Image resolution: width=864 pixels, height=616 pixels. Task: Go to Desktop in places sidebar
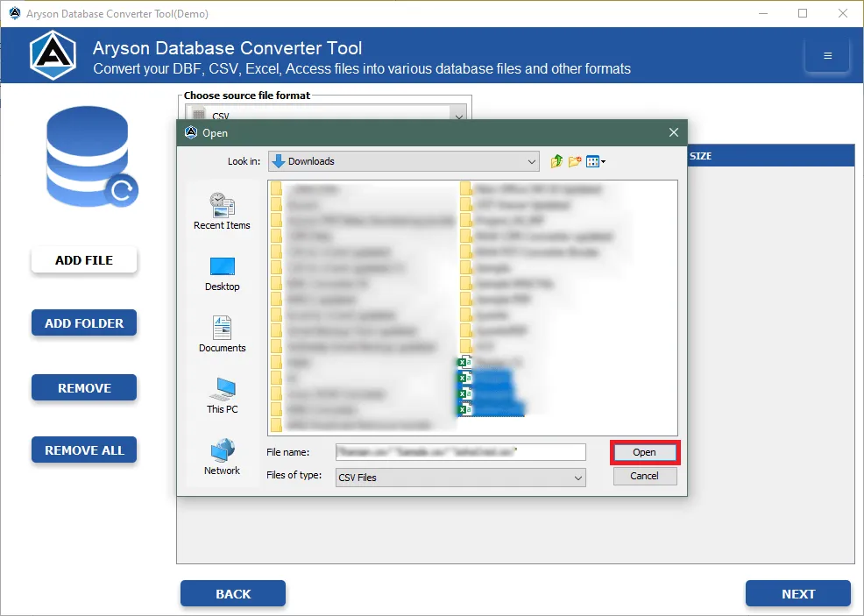click(222, 274)
